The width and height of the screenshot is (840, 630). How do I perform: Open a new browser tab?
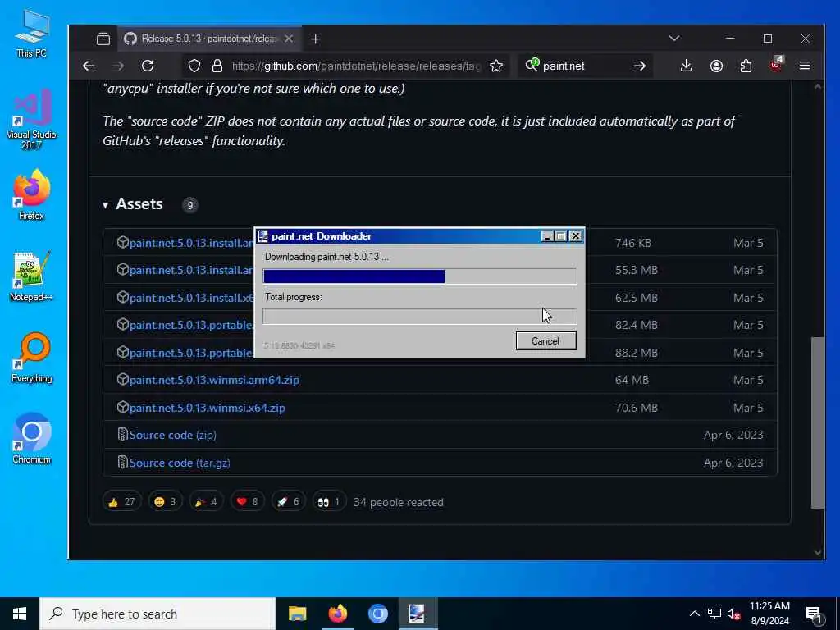tap(316, 39)
